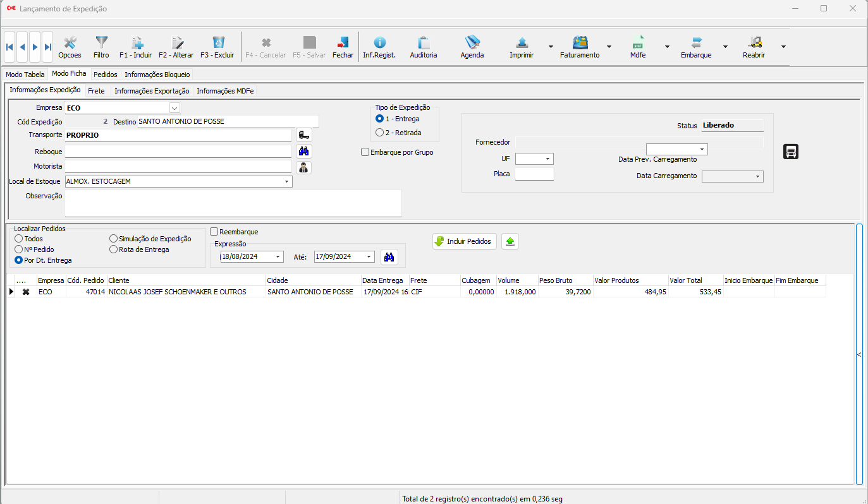Click the Incluir Pedidos button
The image size is (868, 504).
(x=464, y=241)
